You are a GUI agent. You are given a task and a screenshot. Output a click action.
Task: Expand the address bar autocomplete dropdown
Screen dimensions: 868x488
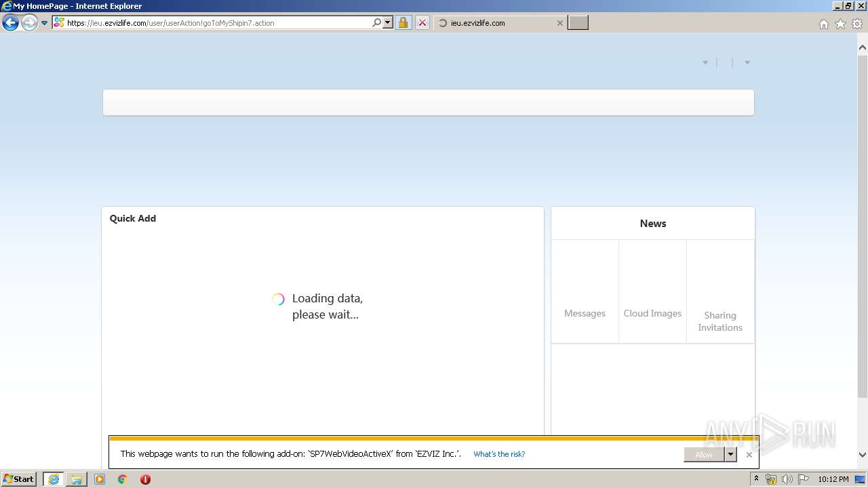tap(388, 22)
